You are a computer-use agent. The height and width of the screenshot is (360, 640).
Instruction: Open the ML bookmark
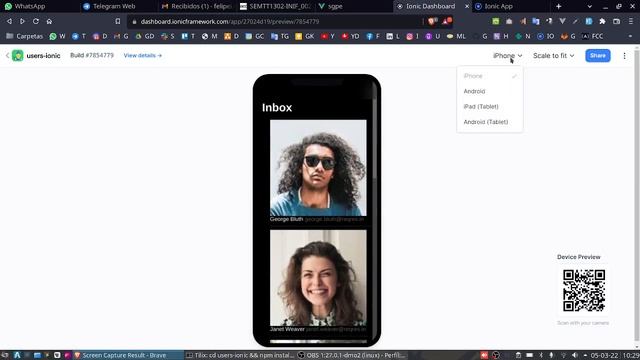coord(456,36)
